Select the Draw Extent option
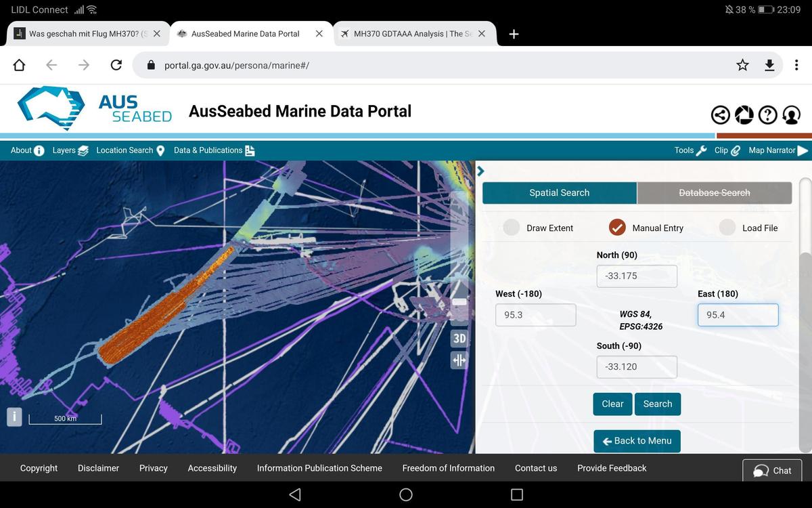 [539, 228]
